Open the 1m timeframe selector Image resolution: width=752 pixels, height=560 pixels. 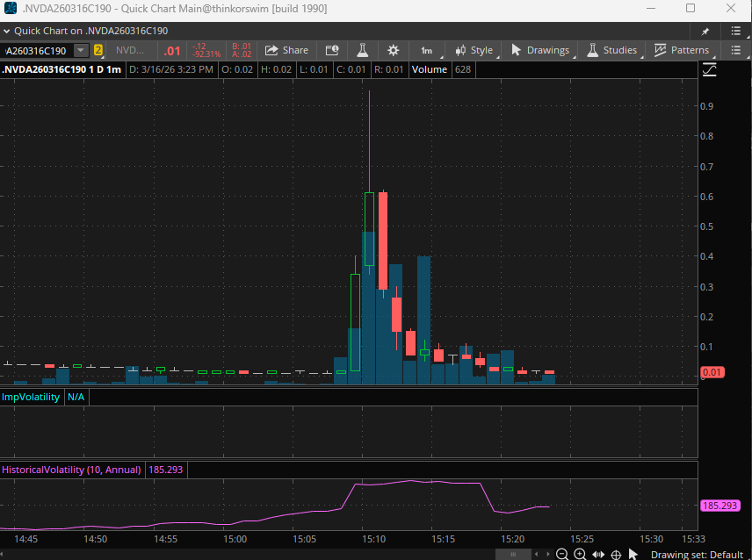[x=426, y=50]
